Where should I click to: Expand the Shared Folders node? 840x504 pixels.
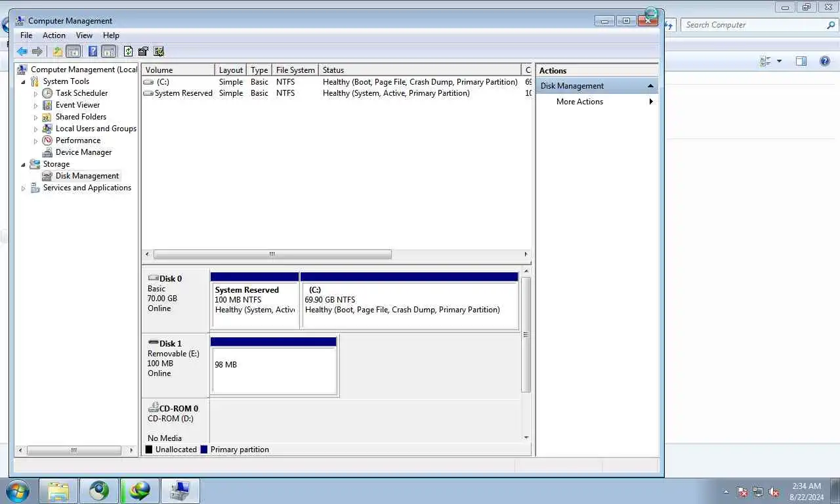coord(35,117)
